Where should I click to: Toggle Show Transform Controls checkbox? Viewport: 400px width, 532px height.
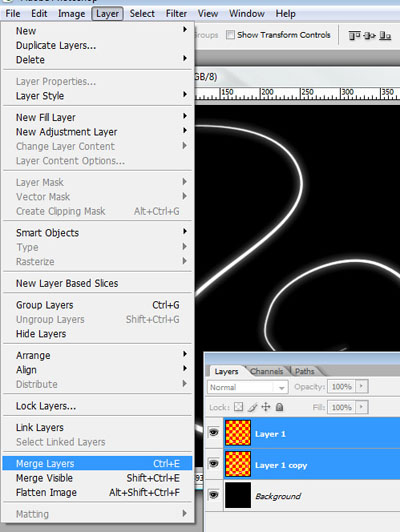230,35
